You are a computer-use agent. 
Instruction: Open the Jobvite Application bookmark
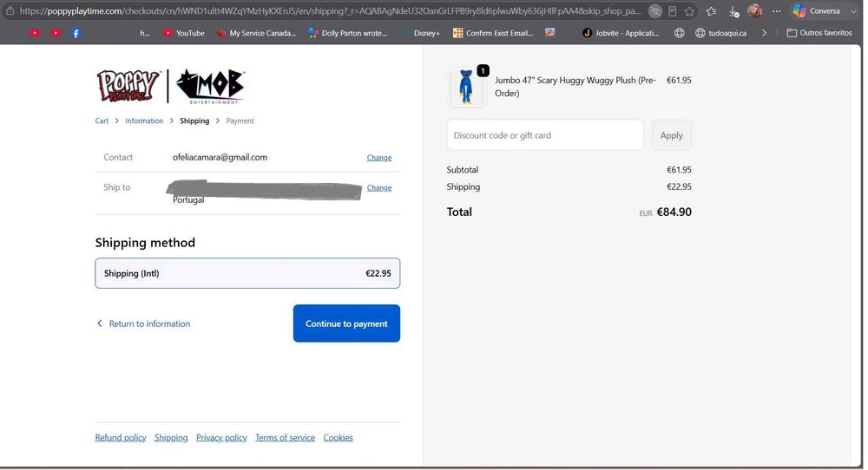pos(621,33)
